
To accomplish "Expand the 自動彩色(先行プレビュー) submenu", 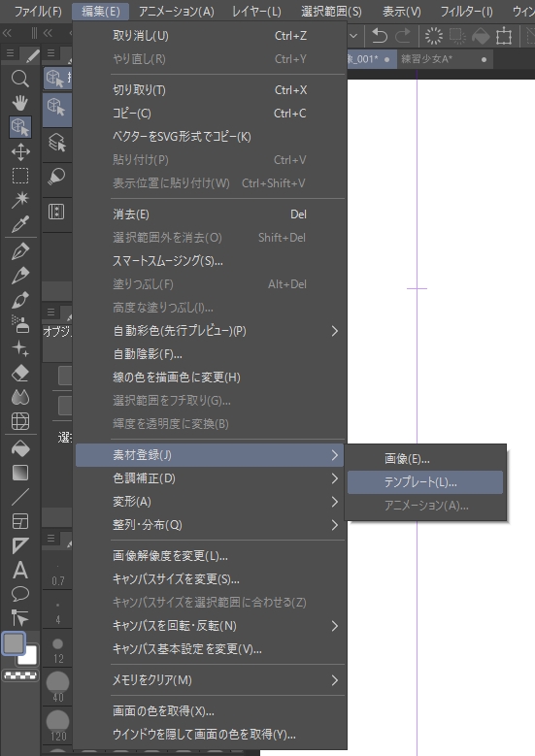I will (210, 331).
